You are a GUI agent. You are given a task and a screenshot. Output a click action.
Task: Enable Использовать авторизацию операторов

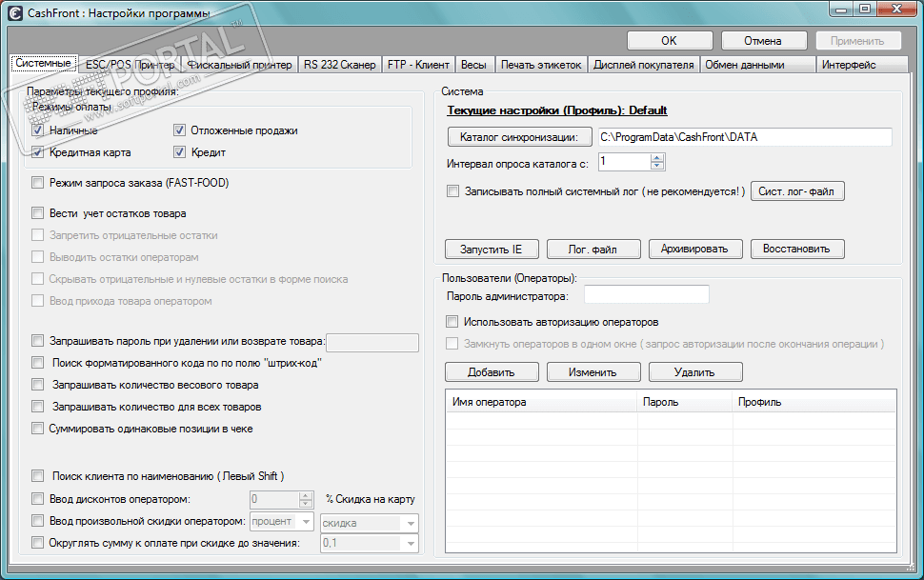[x=452, y=321]
